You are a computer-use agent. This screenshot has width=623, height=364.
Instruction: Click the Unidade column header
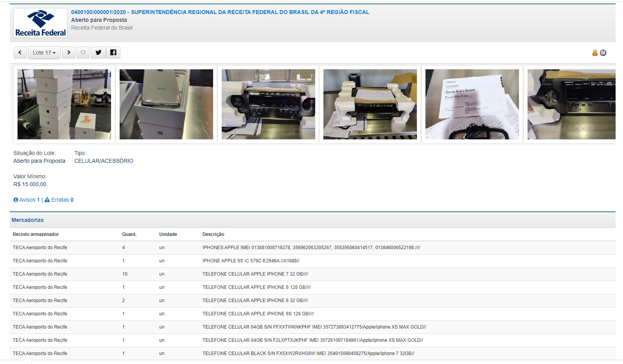(168, 234)
